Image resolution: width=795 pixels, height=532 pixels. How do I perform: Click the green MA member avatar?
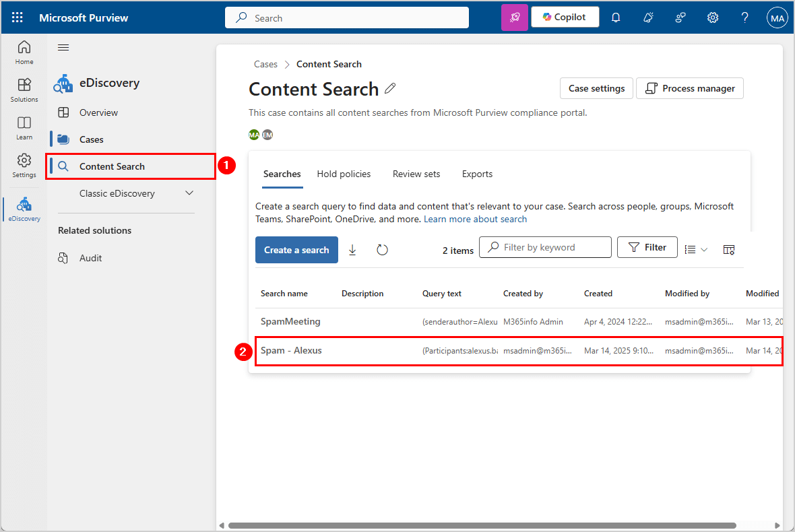[x=253, y=135]
